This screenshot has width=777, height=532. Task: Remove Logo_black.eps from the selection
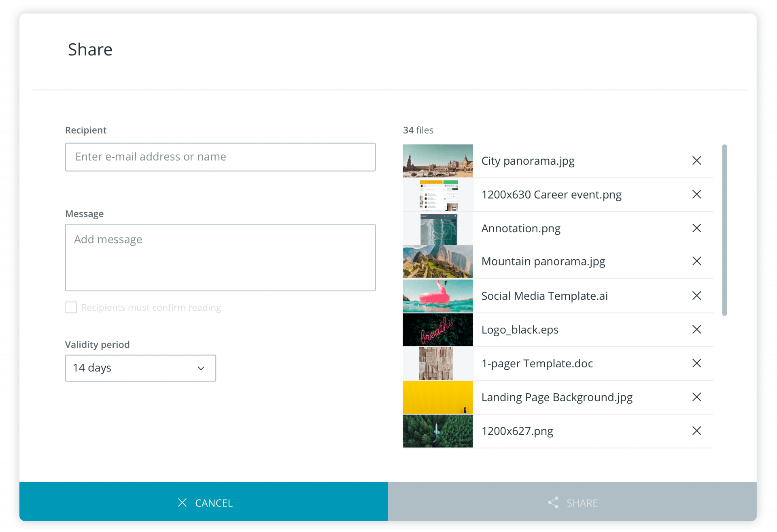coord(697,330)
